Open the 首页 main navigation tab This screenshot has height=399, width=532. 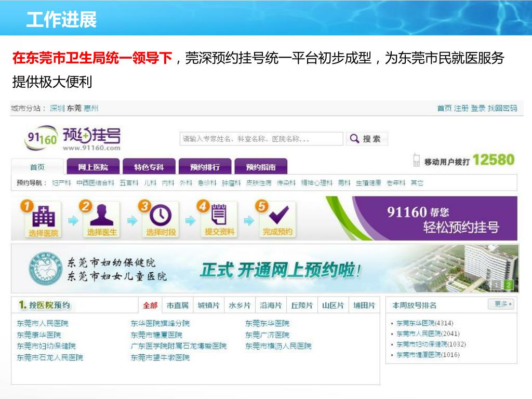click(37, 167)
